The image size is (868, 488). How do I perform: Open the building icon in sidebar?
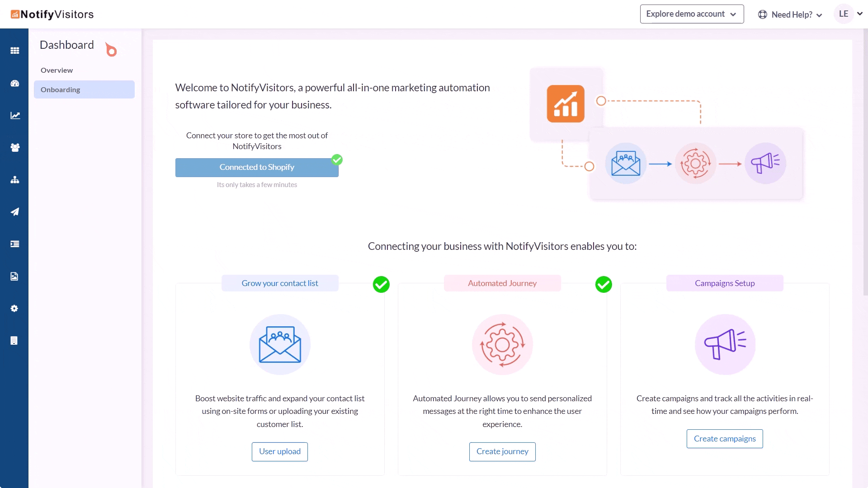coord(14,340)
